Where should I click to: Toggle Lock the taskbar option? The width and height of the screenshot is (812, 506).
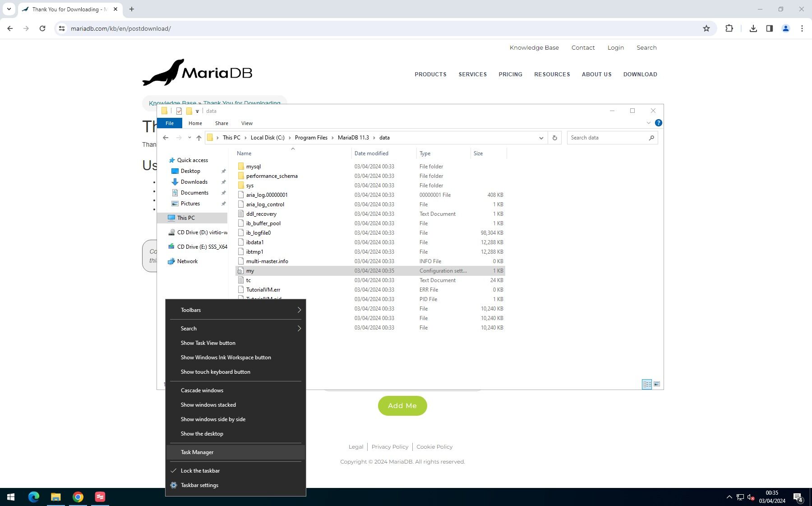coord(235,471)
